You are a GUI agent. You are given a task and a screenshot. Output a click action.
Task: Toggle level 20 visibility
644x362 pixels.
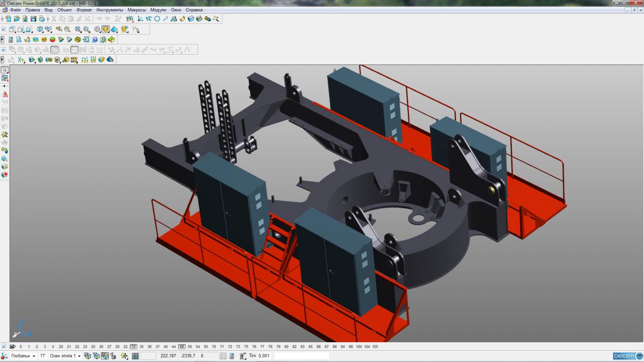(61, 346)
